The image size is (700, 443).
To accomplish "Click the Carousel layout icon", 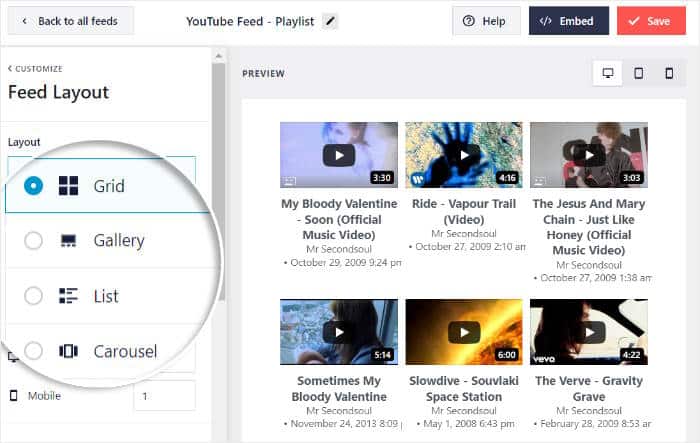I will pyautogui.click(x=68, y=351).
